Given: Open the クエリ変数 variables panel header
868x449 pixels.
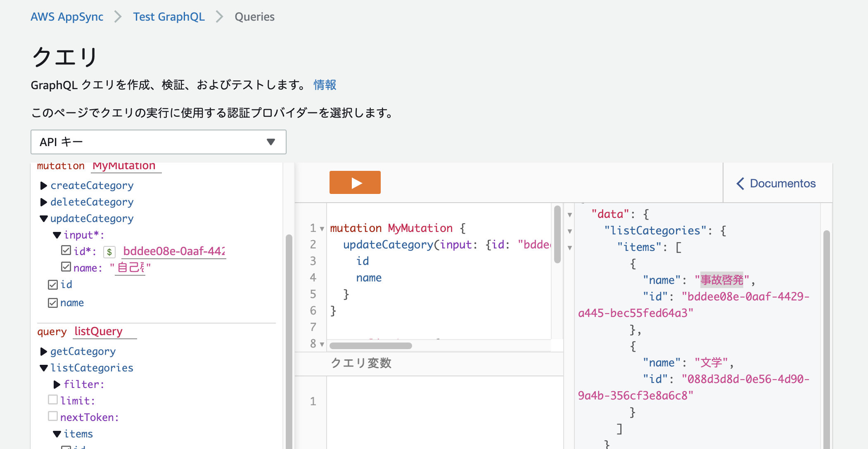Looking at the screenshot, I should 429,363.
